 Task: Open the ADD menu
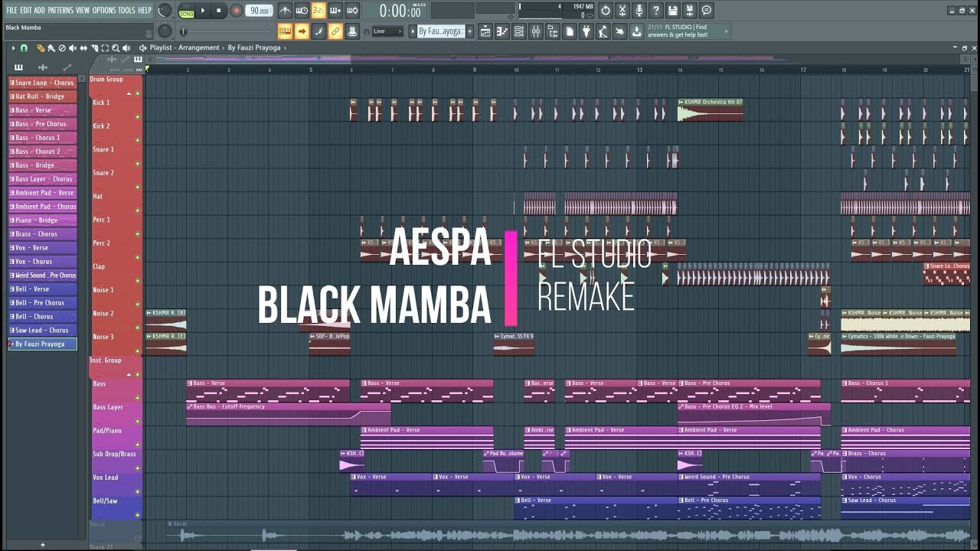(x=39, y=11)
